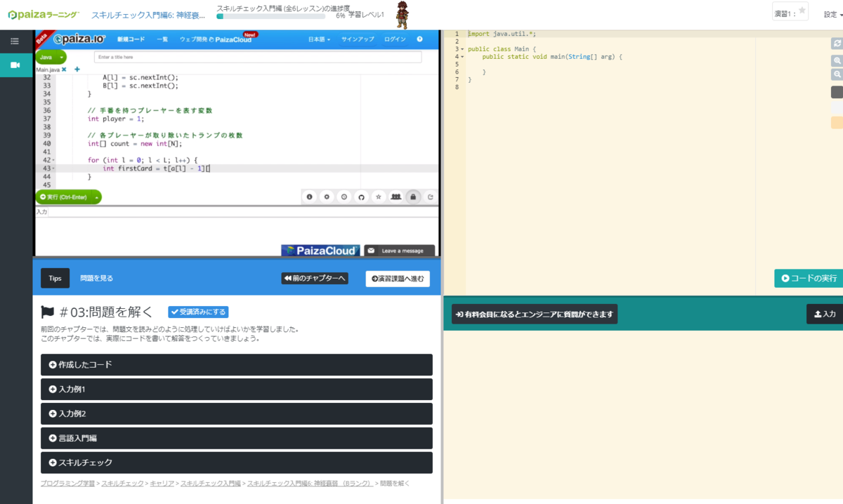Open the 設定 dropdown

point(832,14)
